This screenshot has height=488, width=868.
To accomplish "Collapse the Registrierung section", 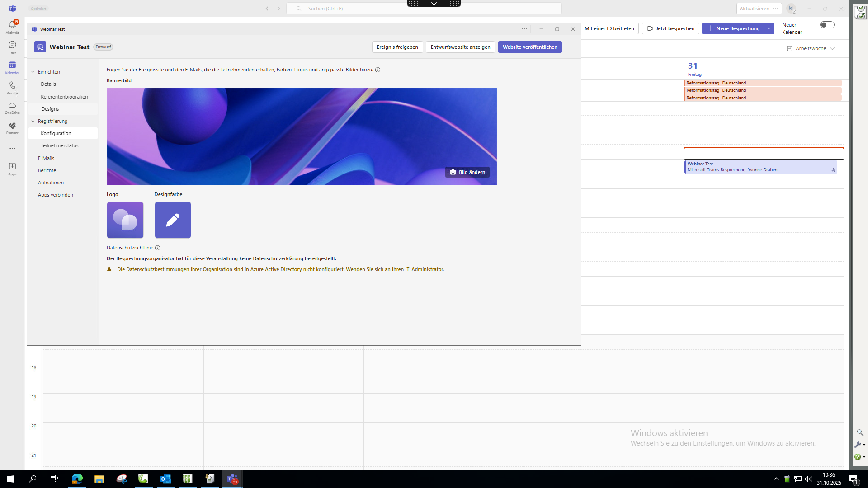I will coord(33,121).
